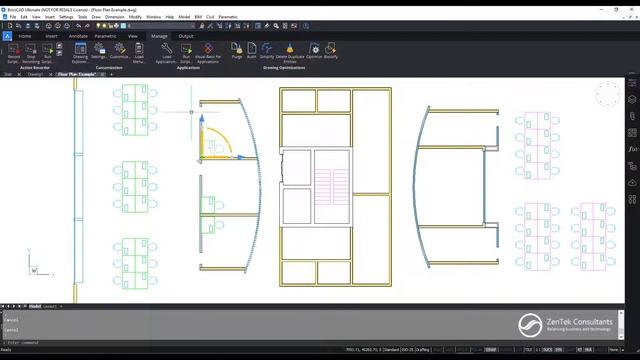Click the Optimize tool icon

314,49
